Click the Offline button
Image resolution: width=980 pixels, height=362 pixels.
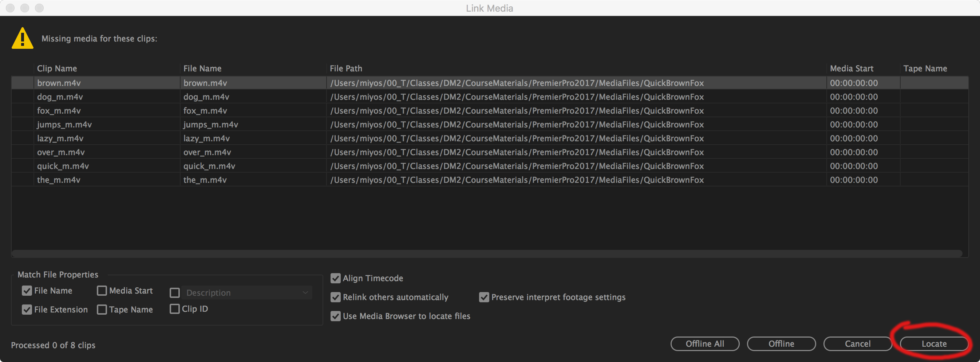[781, 344]
